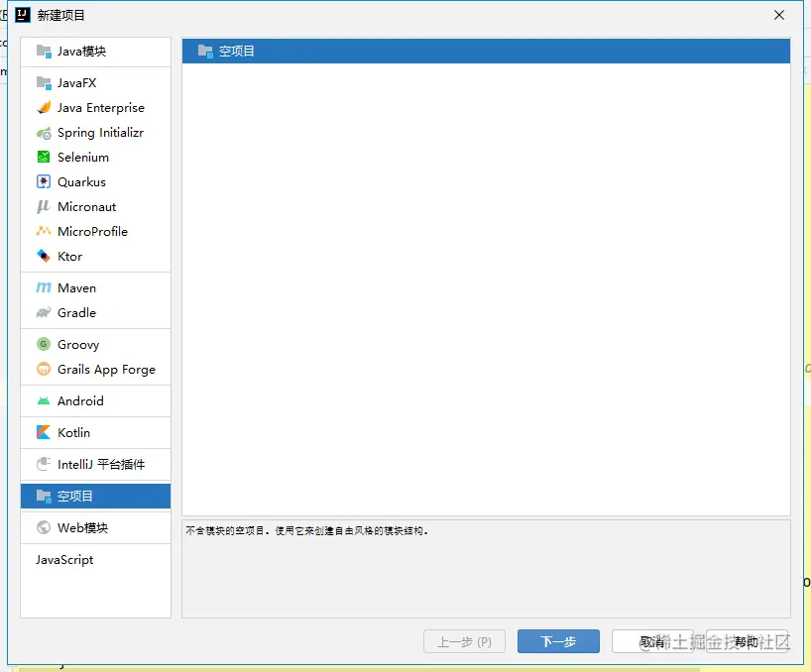The width and height of the screenshot is (811, 672).
Task: Click the 下一步 next button
Action: (558, 641)
